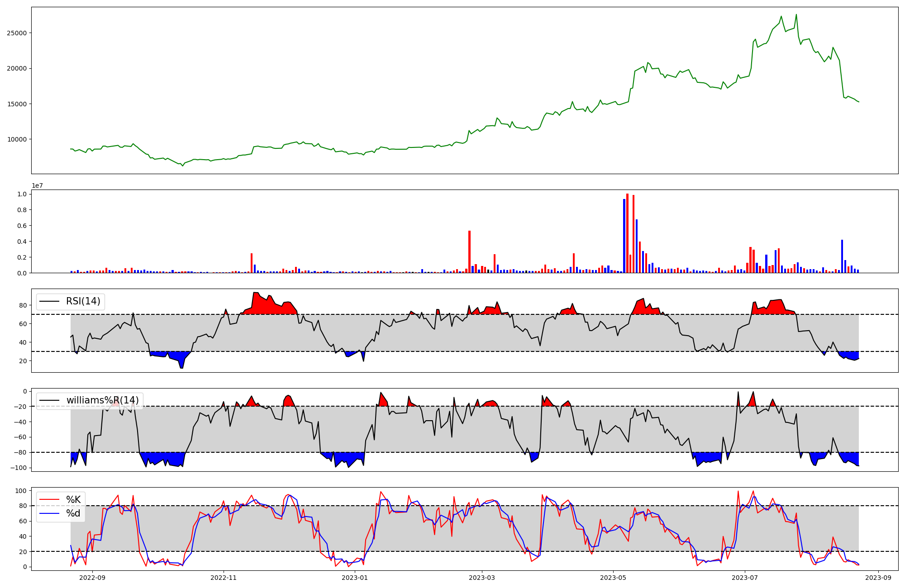Click the 2023-09 x-axis date label
Screen dimensions: 905x588
(879, 578)
